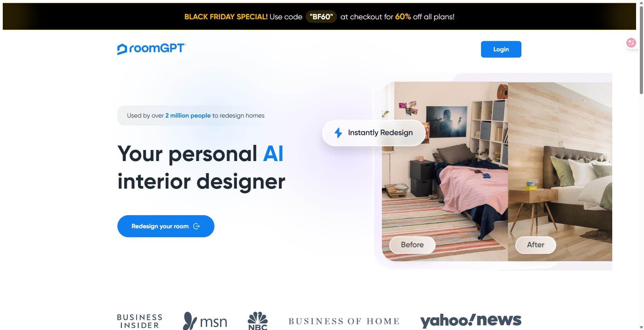Screen dimensions: 644x330
Task: Click the arrow icon in Redesign button
Action: tap(196, 226)
